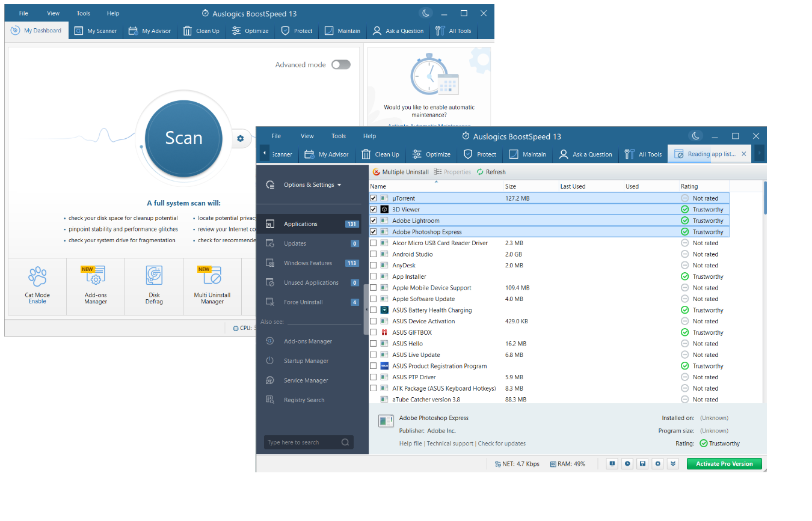Open Add-ons Manager from Also see list
The image size is (812, 521).
click(x=308, y=341)
